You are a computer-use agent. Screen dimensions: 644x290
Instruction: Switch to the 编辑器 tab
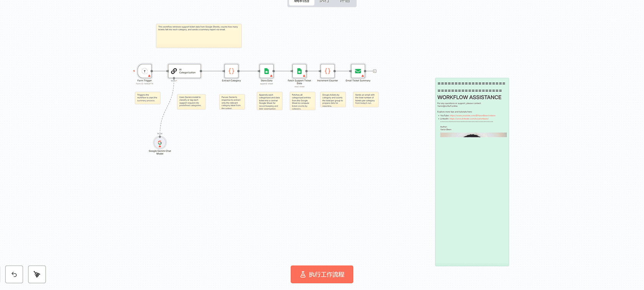302,2
